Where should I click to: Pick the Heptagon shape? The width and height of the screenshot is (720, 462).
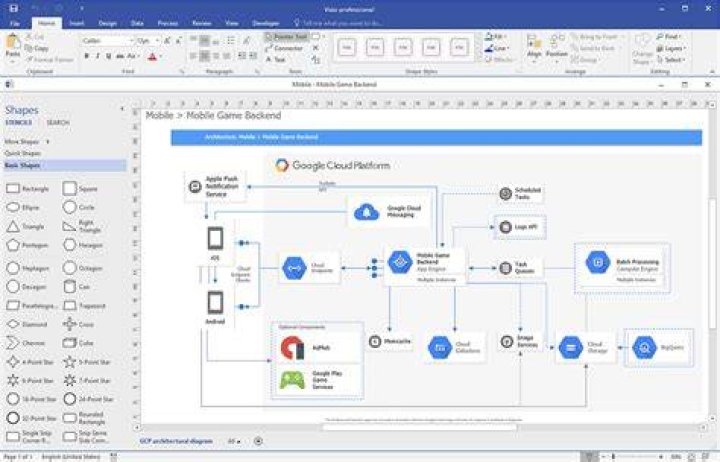[x=27, y=268]
